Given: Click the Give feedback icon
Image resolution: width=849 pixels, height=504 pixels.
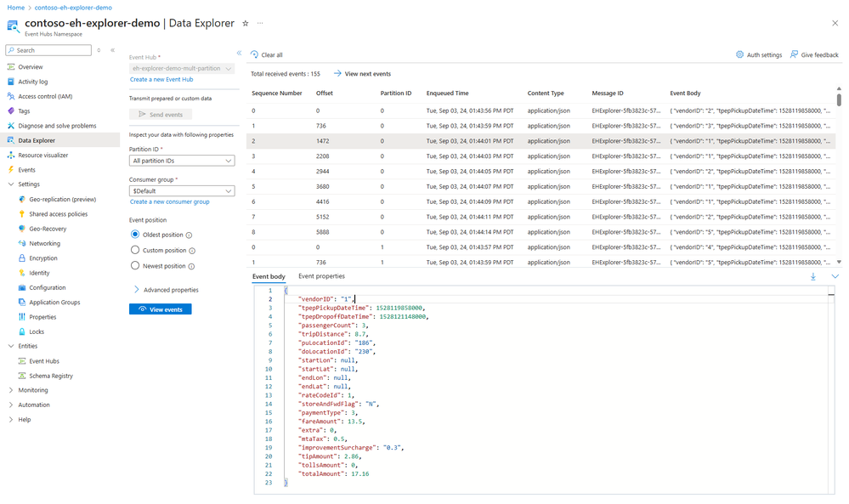Looking at the screenshot, I should 794,54.
